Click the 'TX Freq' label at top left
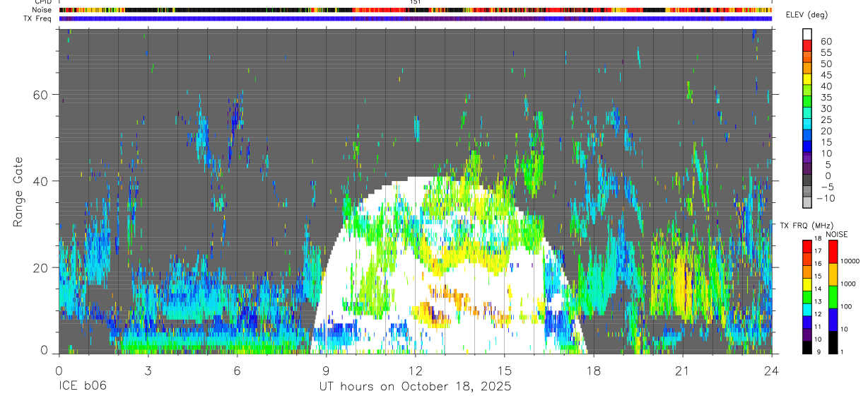 click(38, 18)
